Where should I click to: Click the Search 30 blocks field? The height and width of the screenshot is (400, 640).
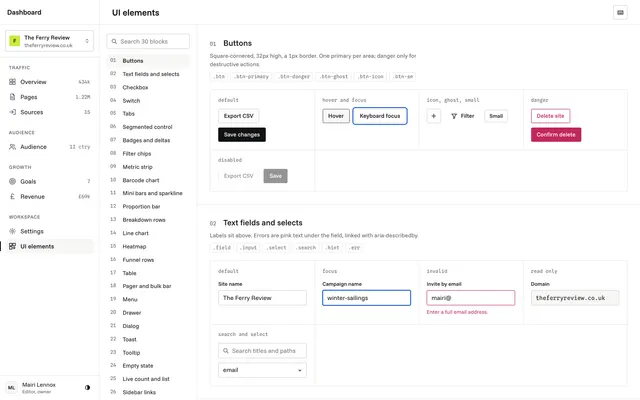[x=148, y=42]
